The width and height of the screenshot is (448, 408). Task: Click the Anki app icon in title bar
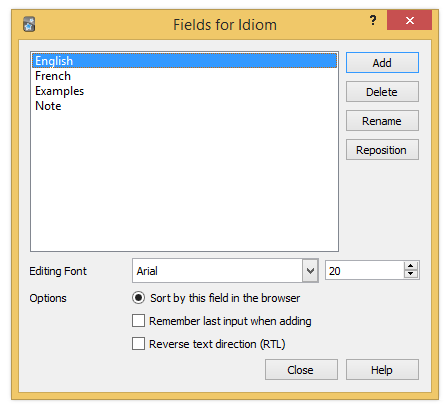tap(29, 24)
